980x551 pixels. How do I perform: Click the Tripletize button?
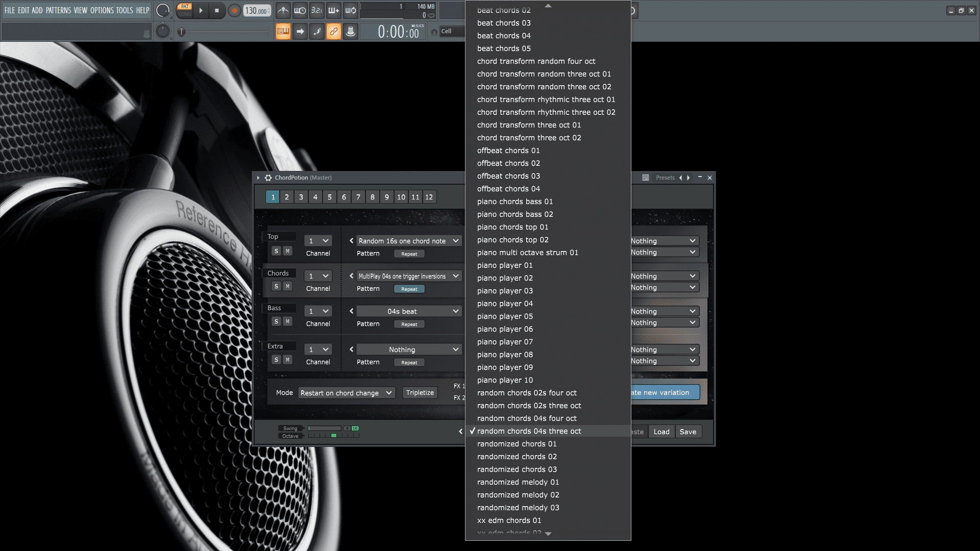(x=420, y=393)
